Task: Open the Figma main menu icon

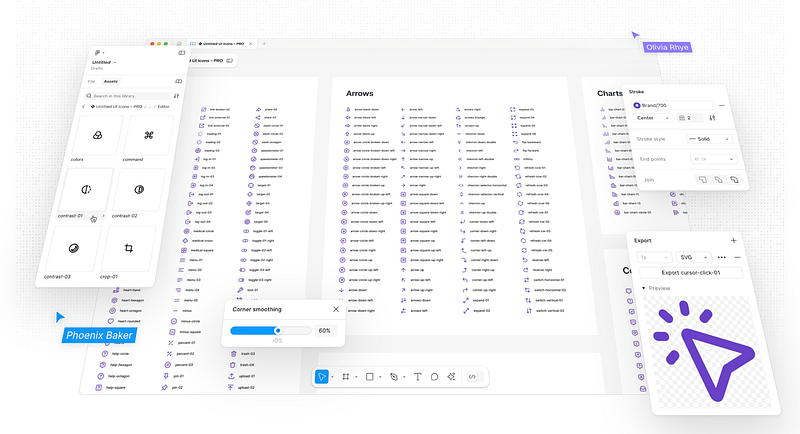Action: 97,53
